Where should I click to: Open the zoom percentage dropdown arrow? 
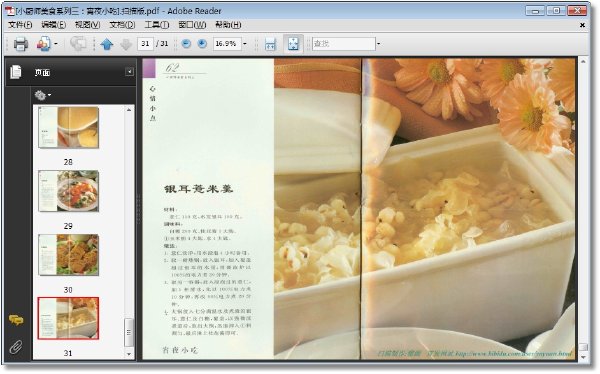coord(245,44)
